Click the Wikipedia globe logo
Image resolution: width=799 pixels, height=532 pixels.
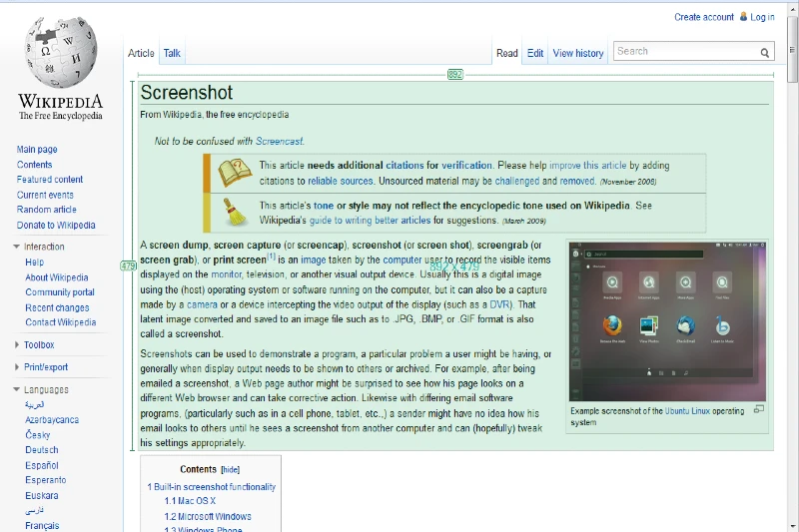[60, 55]
